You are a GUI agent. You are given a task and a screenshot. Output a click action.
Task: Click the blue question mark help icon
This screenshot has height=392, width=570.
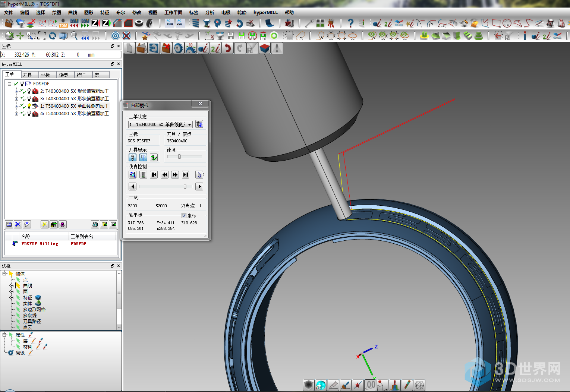(350, 23)
